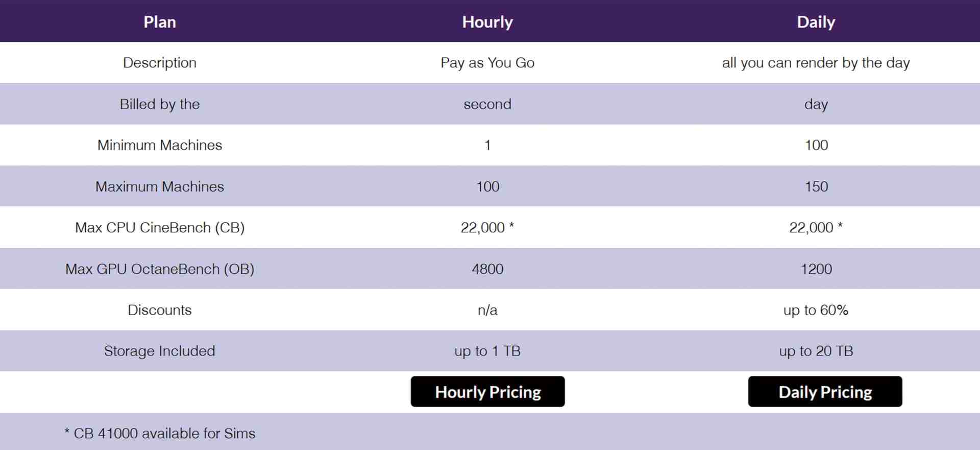Click the Plan header cell
Viewport: 980px width, 450px height.
(x=160, y=21)
